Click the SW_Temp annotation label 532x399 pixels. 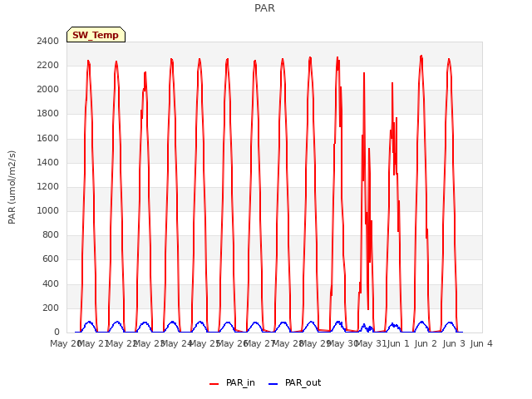[96, 35]
